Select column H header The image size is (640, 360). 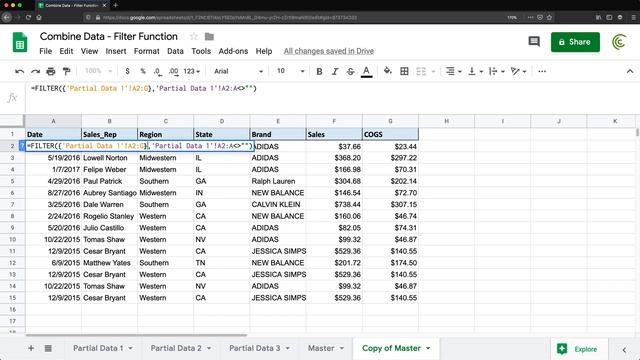(x=446, y=121)
